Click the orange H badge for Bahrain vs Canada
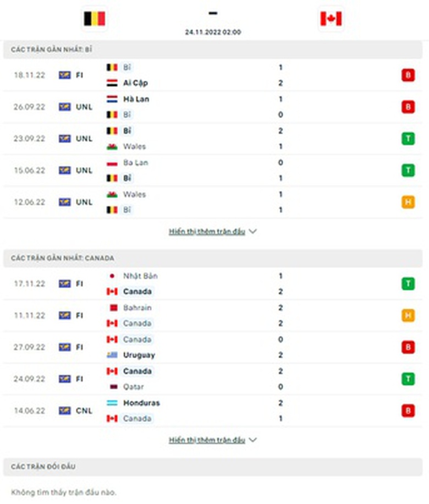The height and width of the screenshot is (504, 429). tap(408, 315)
